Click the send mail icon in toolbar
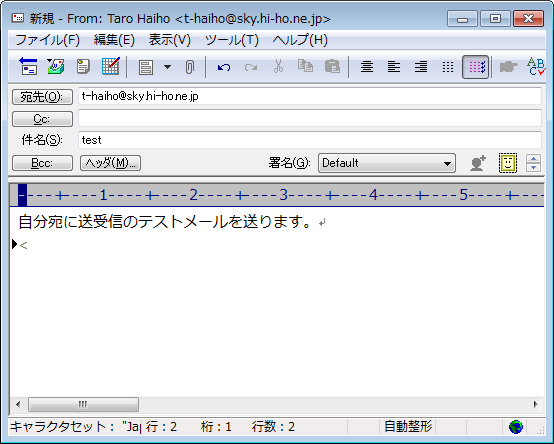The height and width of the screenshot is (444, 554). 28,66
